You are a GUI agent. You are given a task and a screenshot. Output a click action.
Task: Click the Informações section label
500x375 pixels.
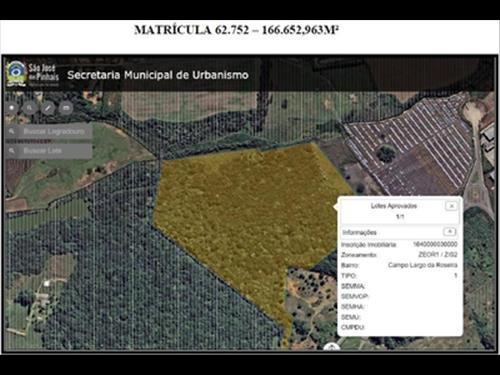click(x=359, y=232)
